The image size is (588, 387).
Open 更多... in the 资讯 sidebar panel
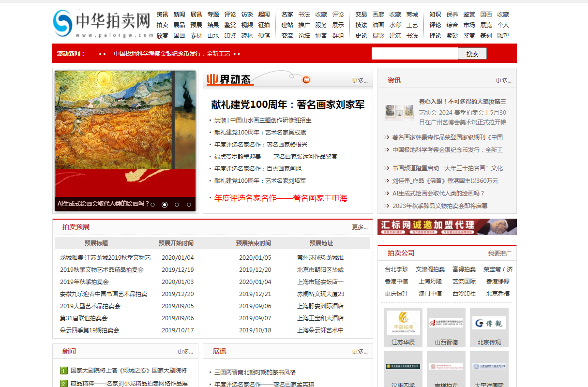coord(503,81)
